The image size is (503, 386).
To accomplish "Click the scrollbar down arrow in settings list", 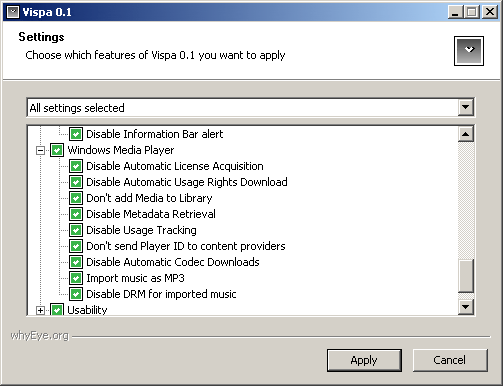I will click(x=465, y=307).
